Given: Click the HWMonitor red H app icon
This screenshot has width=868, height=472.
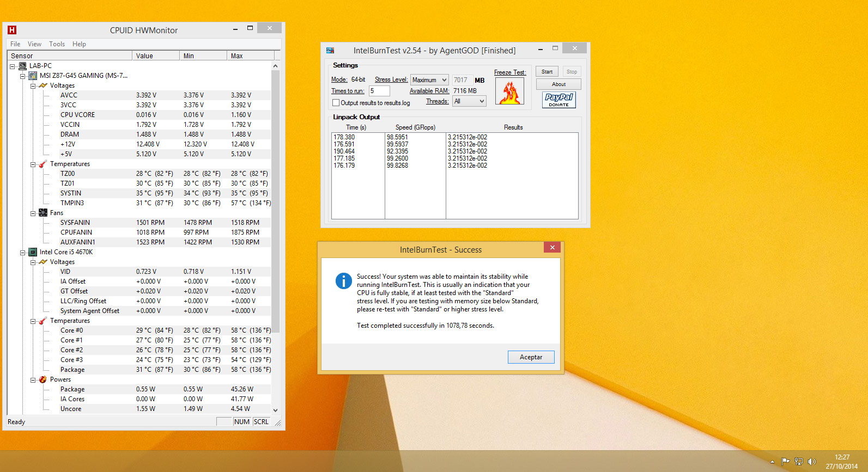Looking at the screenshot, I should (12, 30).
